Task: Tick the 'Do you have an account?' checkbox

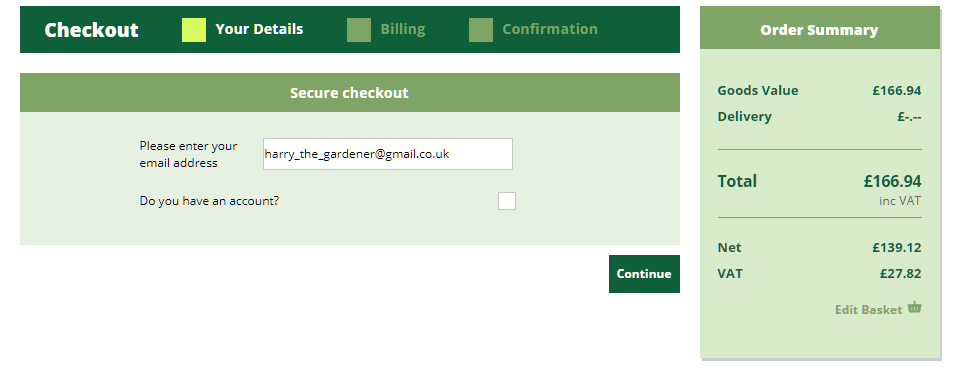Action: tap(506, 201)
